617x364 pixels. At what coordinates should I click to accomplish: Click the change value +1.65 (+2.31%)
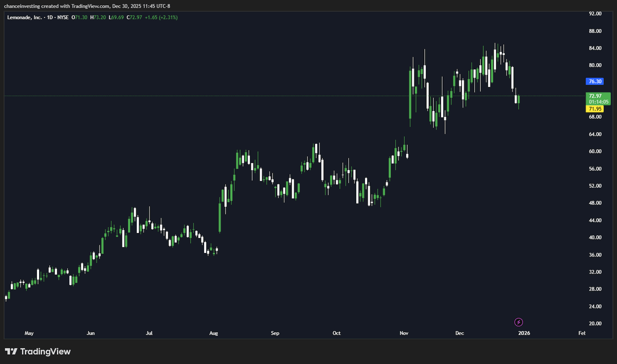162,17
